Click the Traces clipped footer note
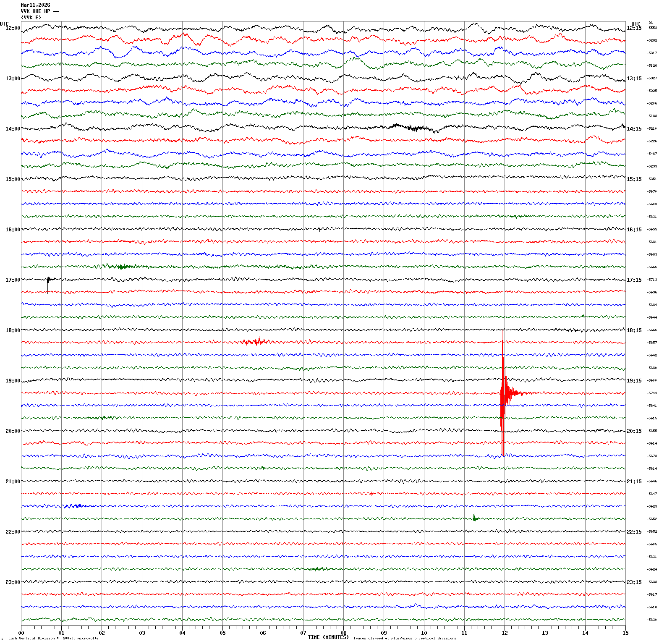Viewport: 659px width, 644px height. coord(404,639)
